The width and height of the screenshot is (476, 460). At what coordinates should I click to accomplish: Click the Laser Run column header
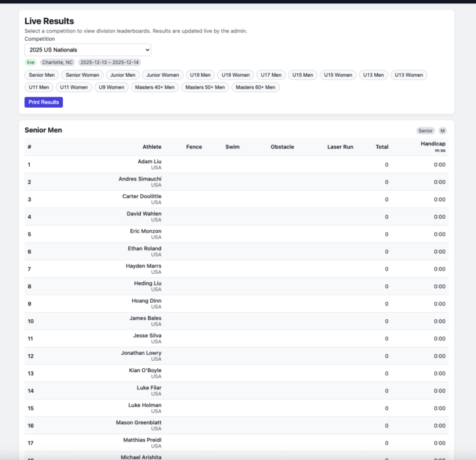pos(340,147)
